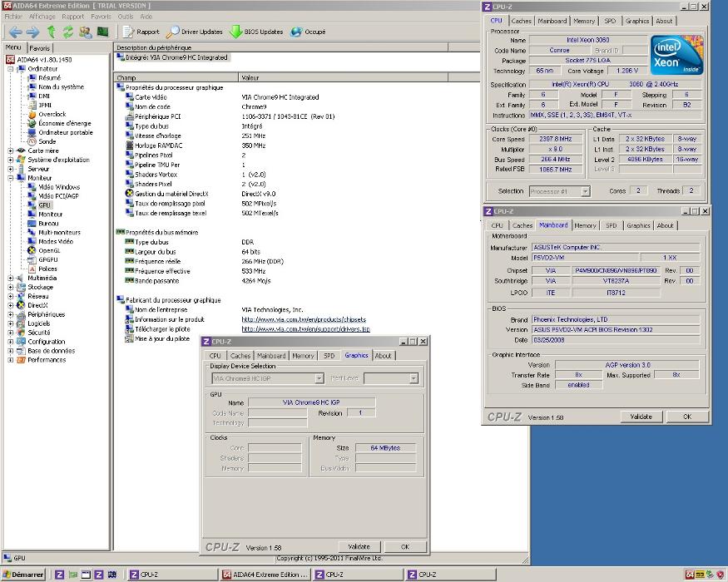
Task: Open Driver Updates from the toolbar
Action: coord(195,32)
